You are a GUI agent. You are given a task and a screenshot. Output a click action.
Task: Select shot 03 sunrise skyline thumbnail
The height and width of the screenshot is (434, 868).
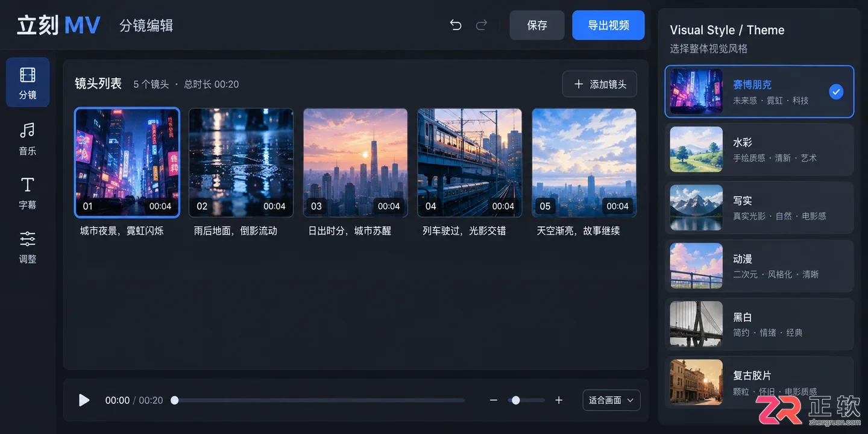pyautogui.click(x=356, y=162)
